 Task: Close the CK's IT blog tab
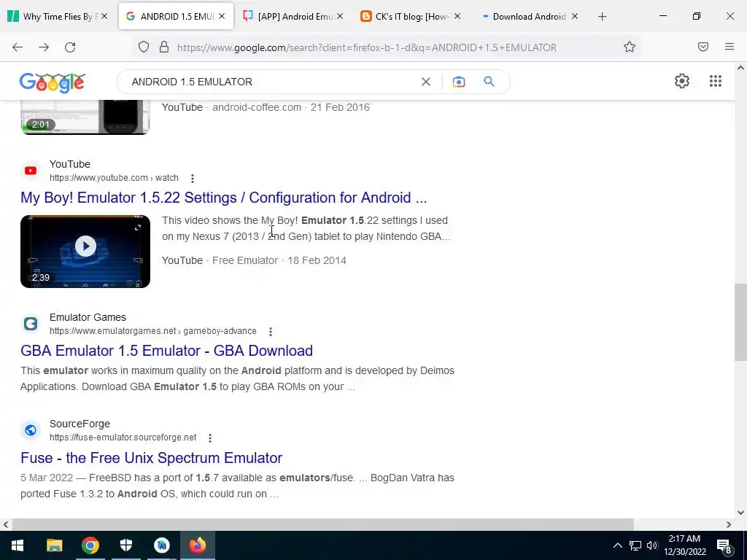(x=457, y=16)
